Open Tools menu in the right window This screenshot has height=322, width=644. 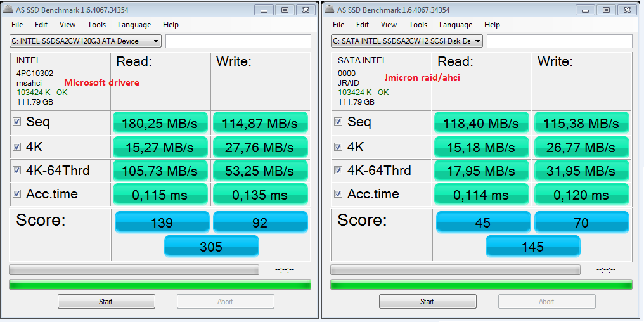[x=418, y=25]
